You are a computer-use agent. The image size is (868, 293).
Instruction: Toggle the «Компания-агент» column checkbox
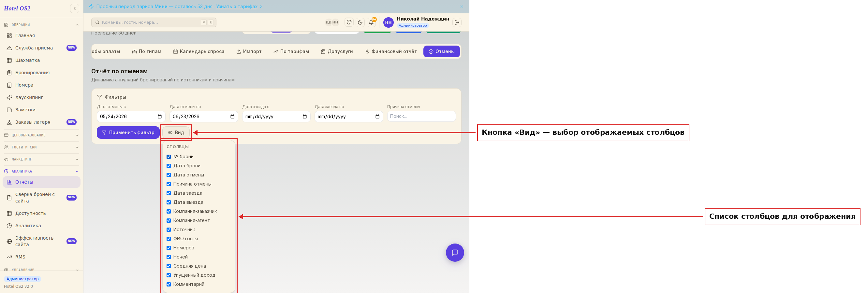point(169,220)
